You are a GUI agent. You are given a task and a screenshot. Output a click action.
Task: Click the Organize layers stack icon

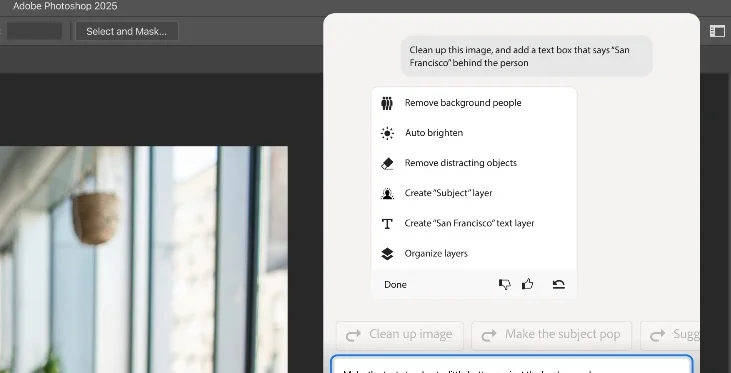pos(387,254)
